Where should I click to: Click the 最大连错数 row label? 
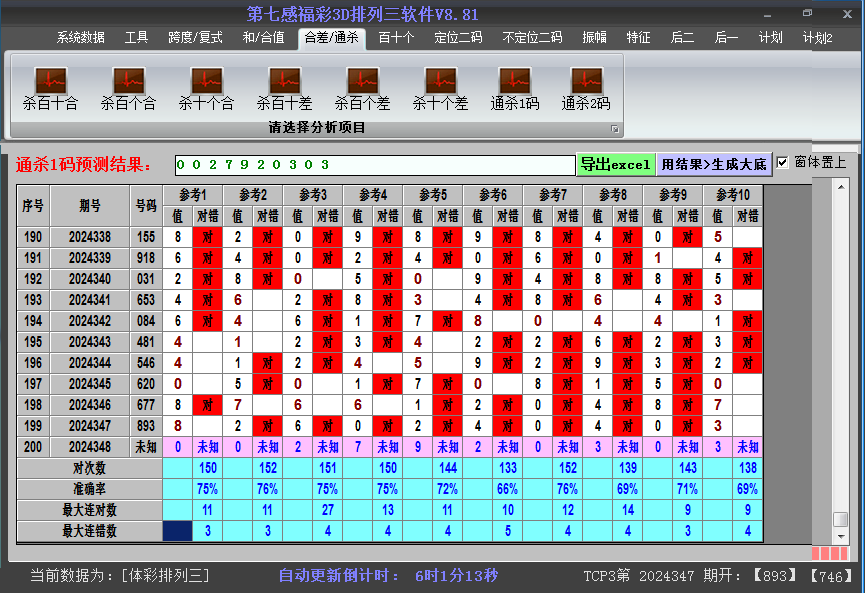coord(89,531)
